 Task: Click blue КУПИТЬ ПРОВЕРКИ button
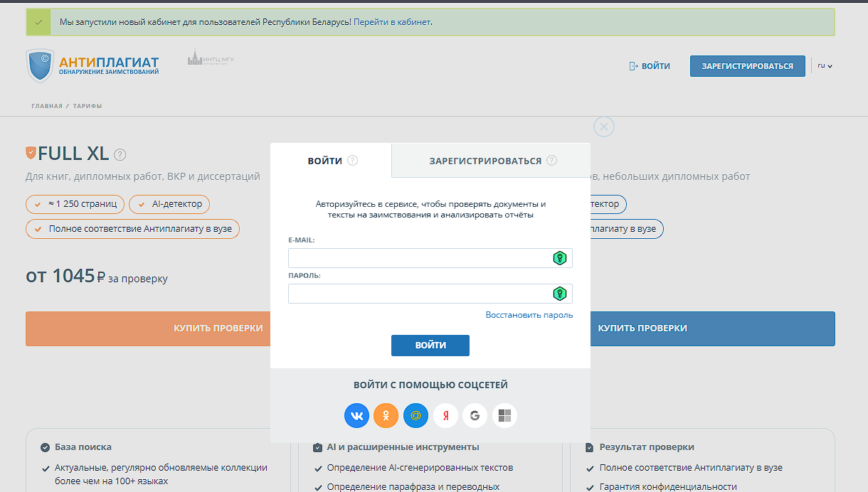tap(712, 328)
